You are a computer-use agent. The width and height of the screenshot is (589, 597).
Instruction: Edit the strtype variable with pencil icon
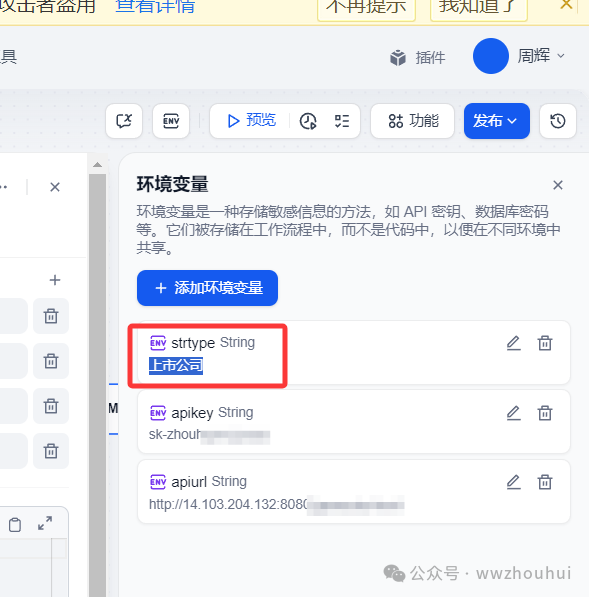point(513,343)
